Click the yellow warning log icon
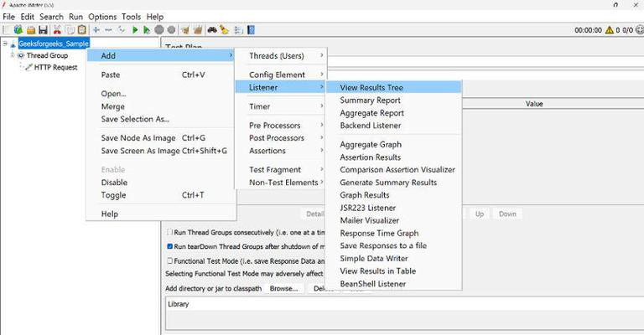 (x=610, y=30)
